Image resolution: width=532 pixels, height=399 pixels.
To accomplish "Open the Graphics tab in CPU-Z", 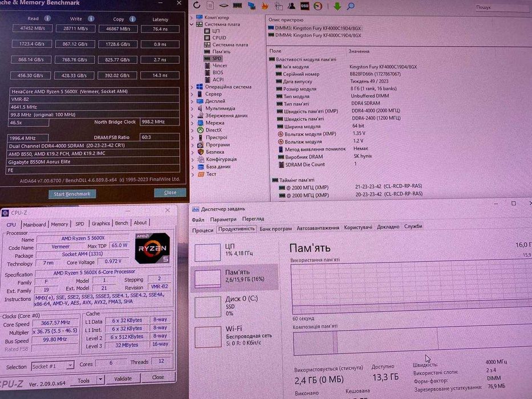I will coord(101,223).
